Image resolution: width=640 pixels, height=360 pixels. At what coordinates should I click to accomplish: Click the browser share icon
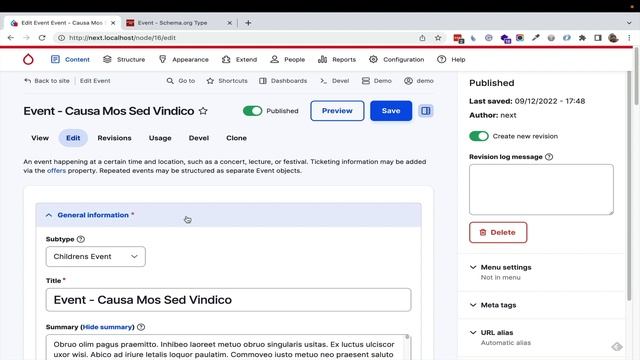pyautogui.click(x=422, y=38)
